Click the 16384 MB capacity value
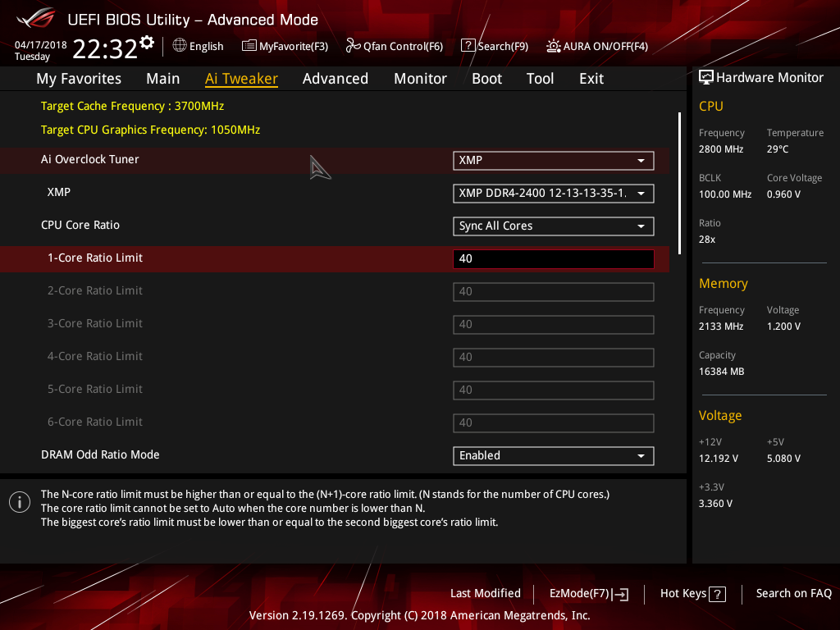 (x=722, y=372)
